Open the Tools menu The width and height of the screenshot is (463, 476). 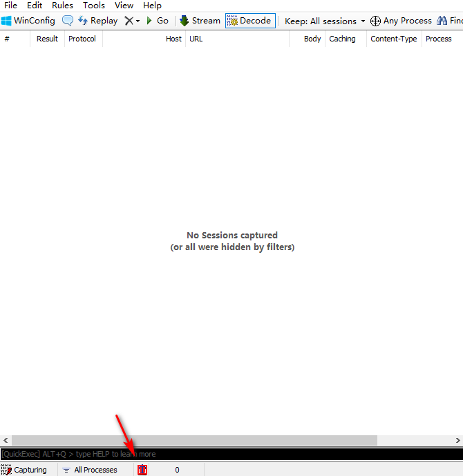[x=94, y=6]
